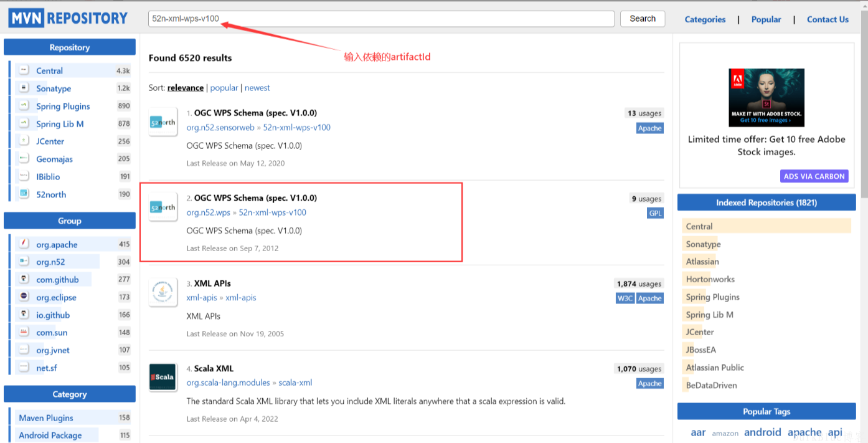Click the android popular tag
This screenshot has height=443, width=868.
763,432
